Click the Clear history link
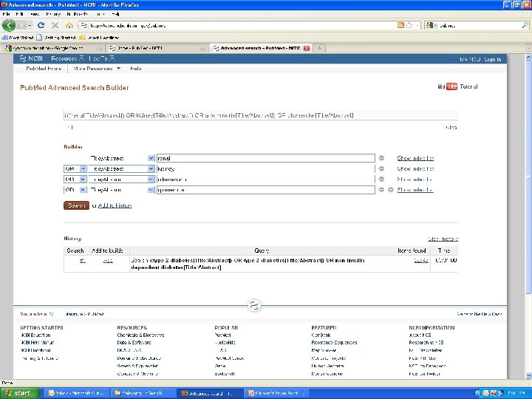Image resolution: width=532 pixels, height=399 pixels. (443, 239)
